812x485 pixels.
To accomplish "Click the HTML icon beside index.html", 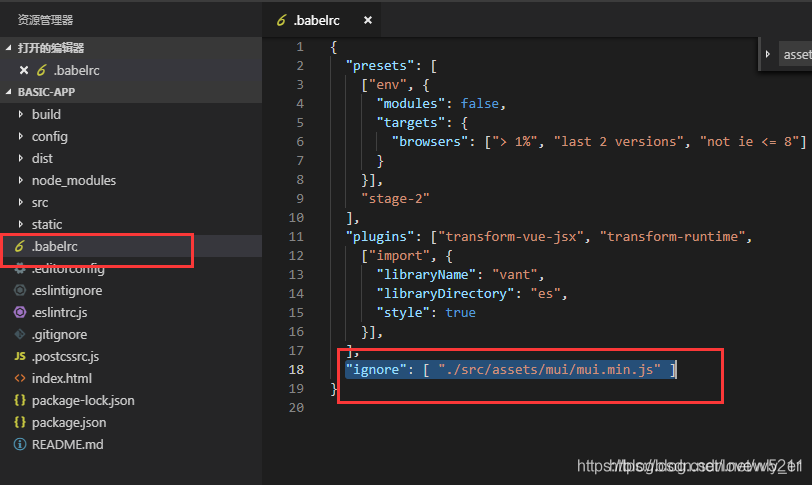I will (x=20, y=378).
